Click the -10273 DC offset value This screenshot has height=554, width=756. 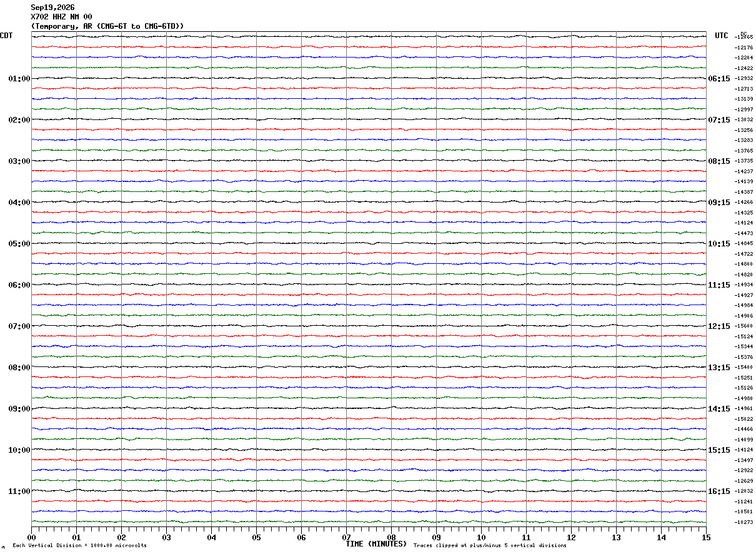point(744,522)
